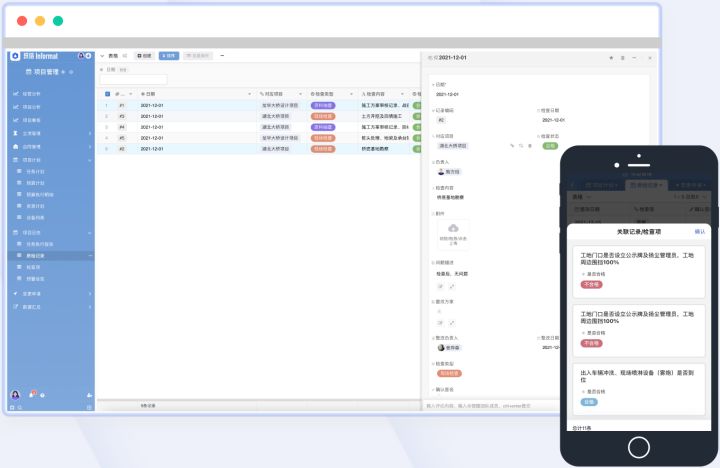Toggle the select-all checkbox in table header
Viewport: 720px width, 468px height.
point(108,93)
